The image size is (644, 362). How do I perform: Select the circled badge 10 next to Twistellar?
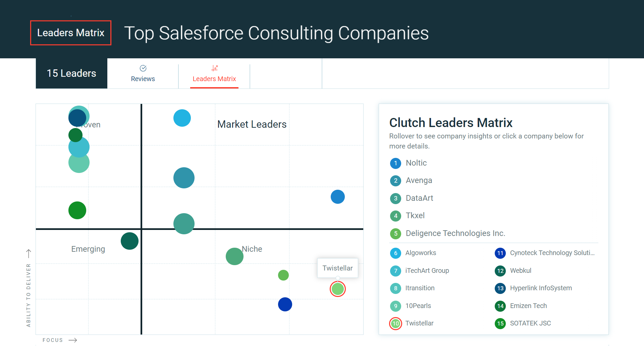pyautogui.click(x=395, y=323)
